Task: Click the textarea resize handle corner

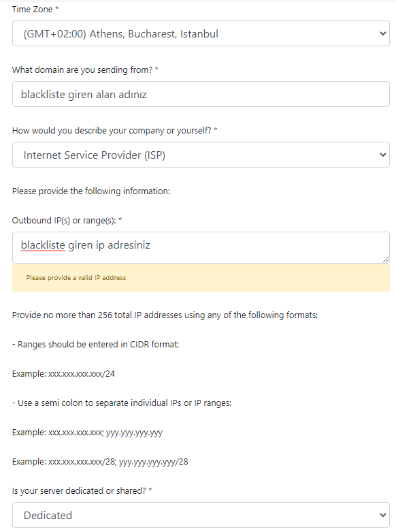Action: 386,260
